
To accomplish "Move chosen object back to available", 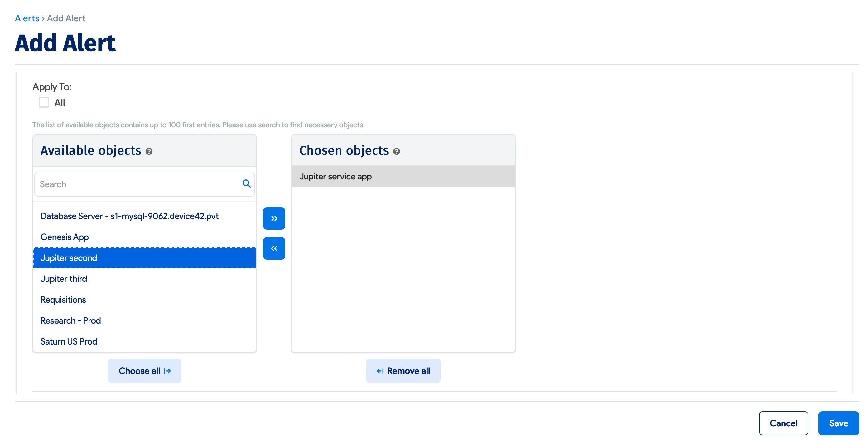I will tap(274, 248).
